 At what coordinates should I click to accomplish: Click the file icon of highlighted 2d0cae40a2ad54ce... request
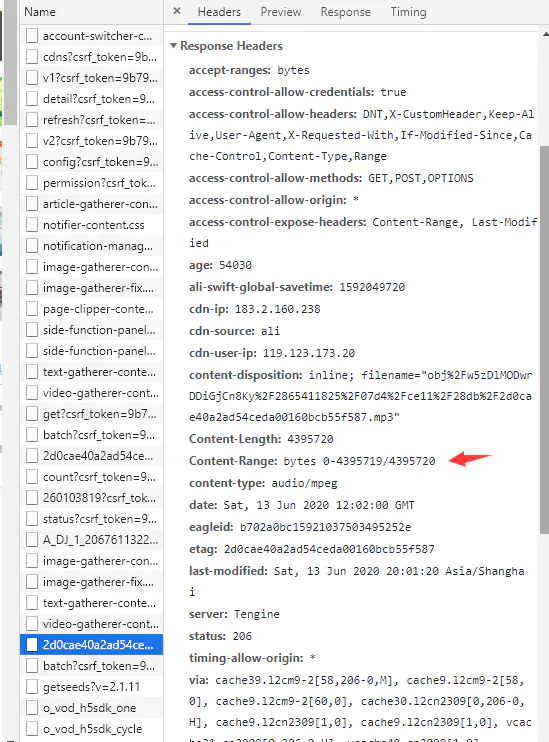click(x=32, y=645)
